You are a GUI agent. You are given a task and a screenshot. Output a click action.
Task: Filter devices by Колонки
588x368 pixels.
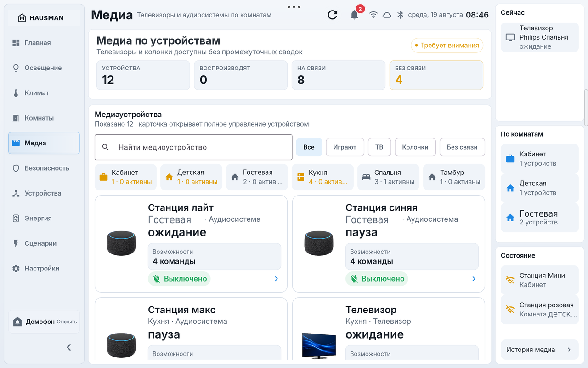pos(415,147)
